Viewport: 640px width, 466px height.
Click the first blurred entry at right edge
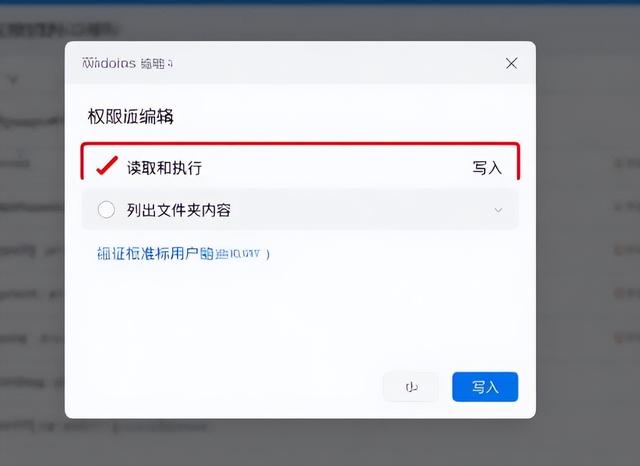coord(627,164)
